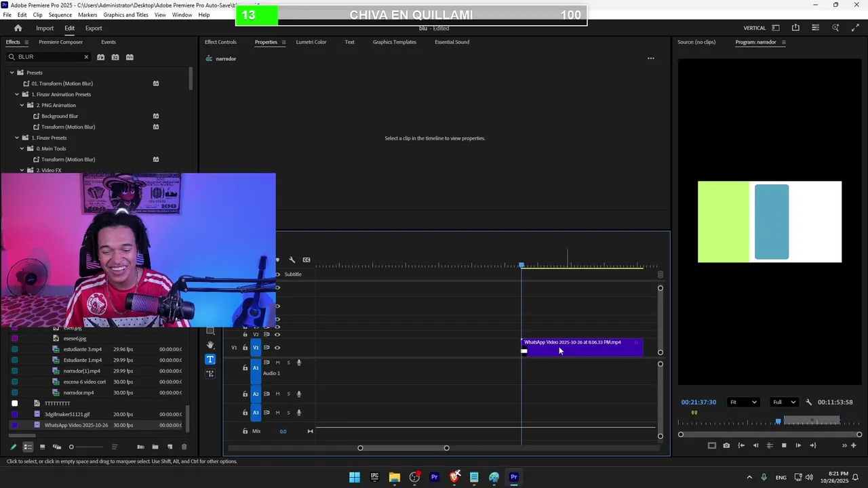
Task: Select the Type tool in the tools panel
Action: [210, 359]
